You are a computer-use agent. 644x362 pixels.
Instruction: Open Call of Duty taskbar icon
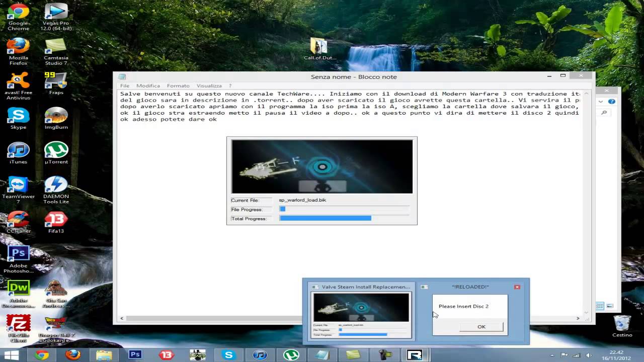197,355
